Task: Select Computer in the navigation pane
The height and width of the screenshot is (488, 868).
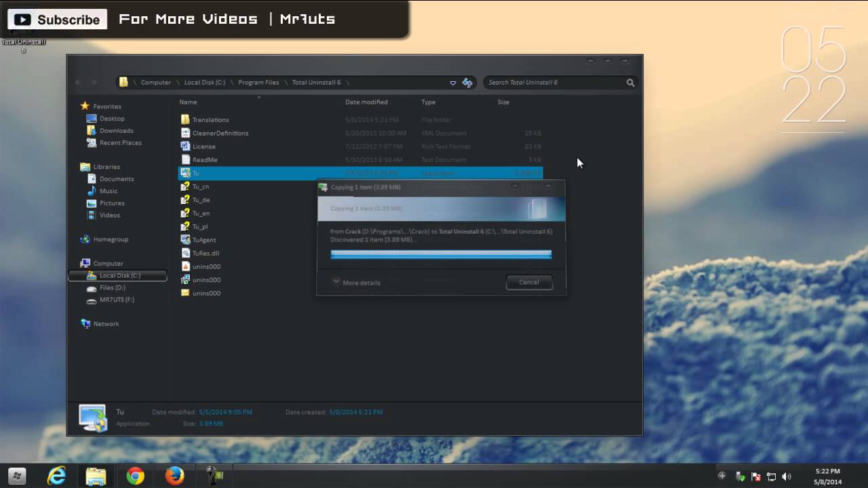Action: [x=102, y=264]
